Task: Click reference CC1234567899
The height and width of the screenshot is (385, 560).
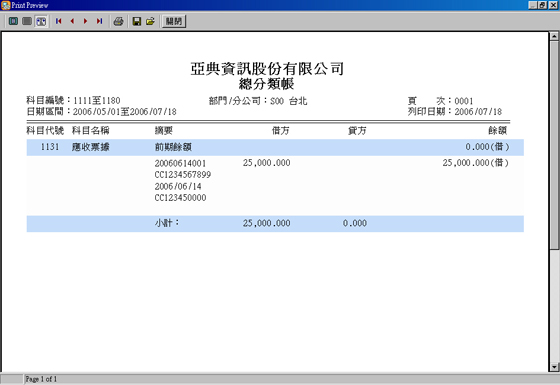Action: (183, 175)
